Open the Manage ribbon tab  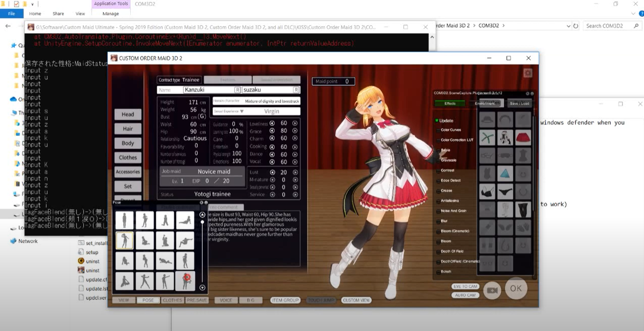point(111,14)
